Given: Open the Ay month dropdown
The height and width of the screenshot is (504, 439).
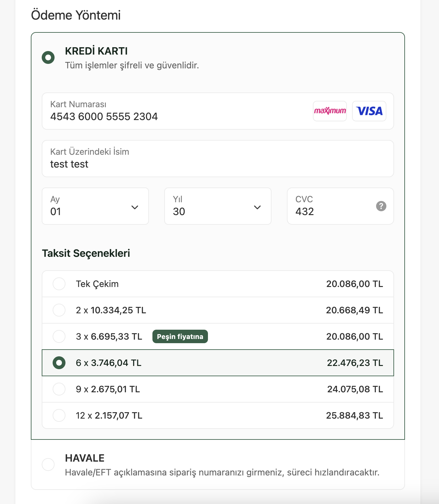Looking at the screenshot, I should [x=95, y=206].
